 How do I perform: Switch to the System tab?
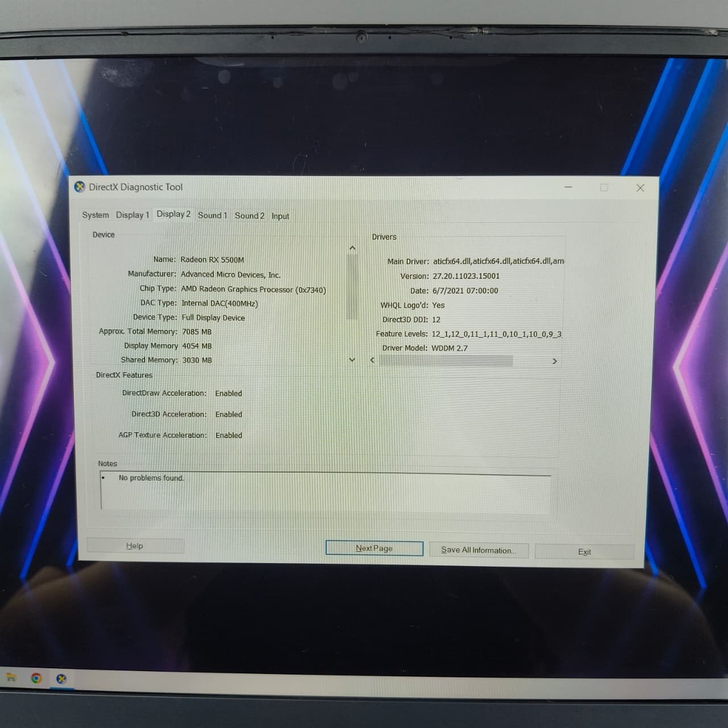[x=96, y=215]
